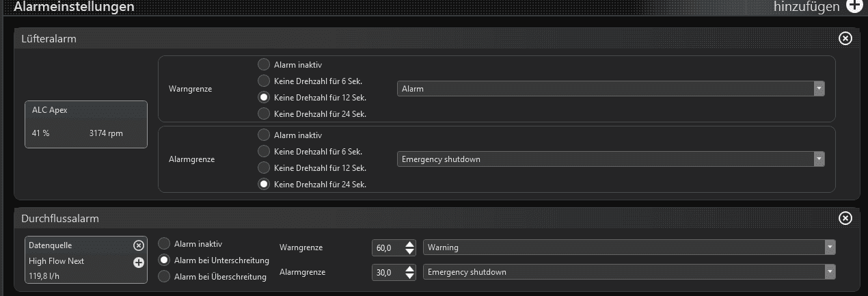Close the Durchflussalarm panel
This screenshot has height=296, width=868.
pyautogui.click(x=845, y=219)
